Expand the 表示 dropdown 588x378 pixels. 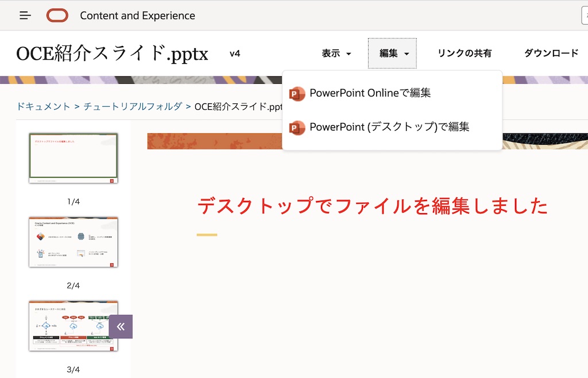coord(336,53)
